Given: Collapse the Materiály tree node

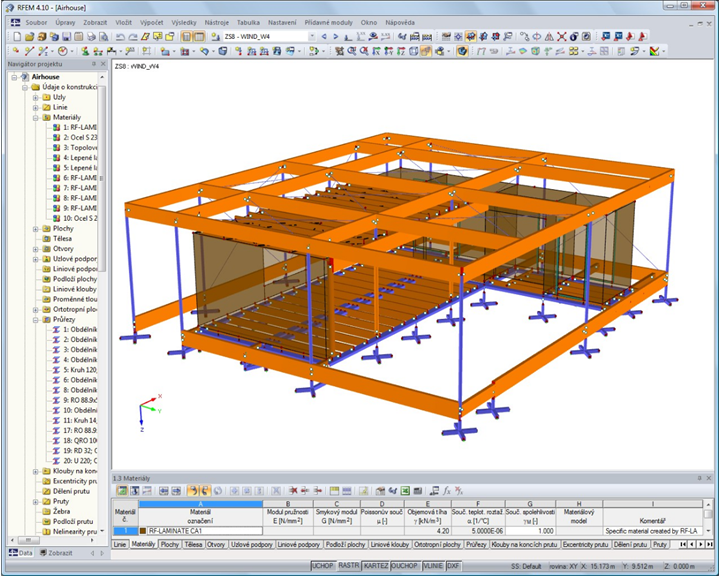Looking at the screenshot, I should (x=36, y=118).
